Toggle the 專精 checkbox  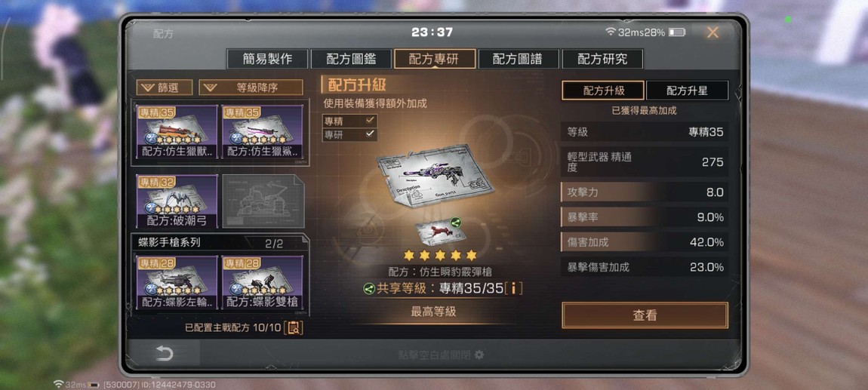point(350,120)
